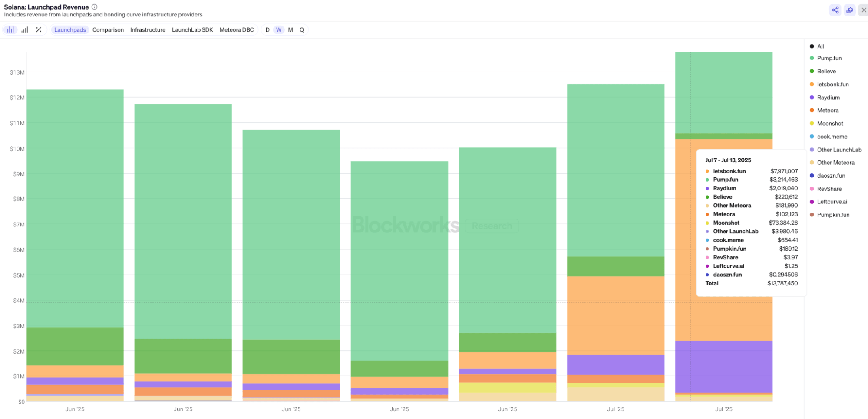Set the interval to daily (D)
868x419 pixels.
(x=267, y=30)
